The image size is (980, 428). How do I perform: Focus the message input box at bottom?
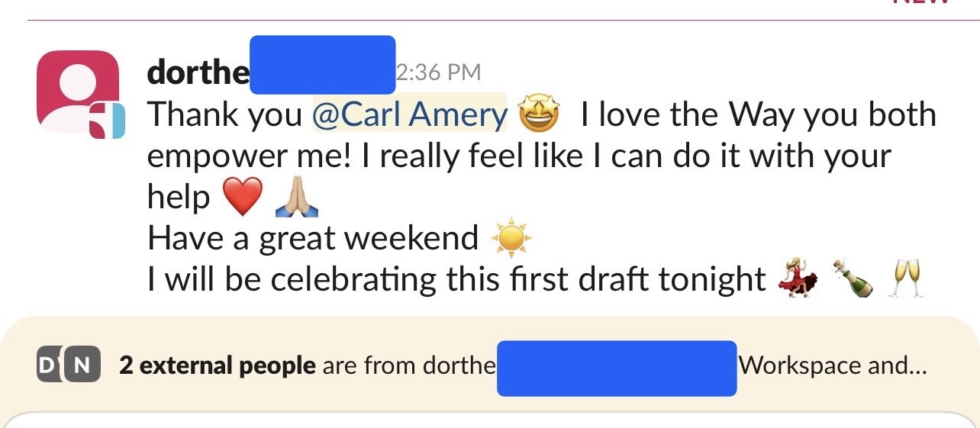[488, 420]
